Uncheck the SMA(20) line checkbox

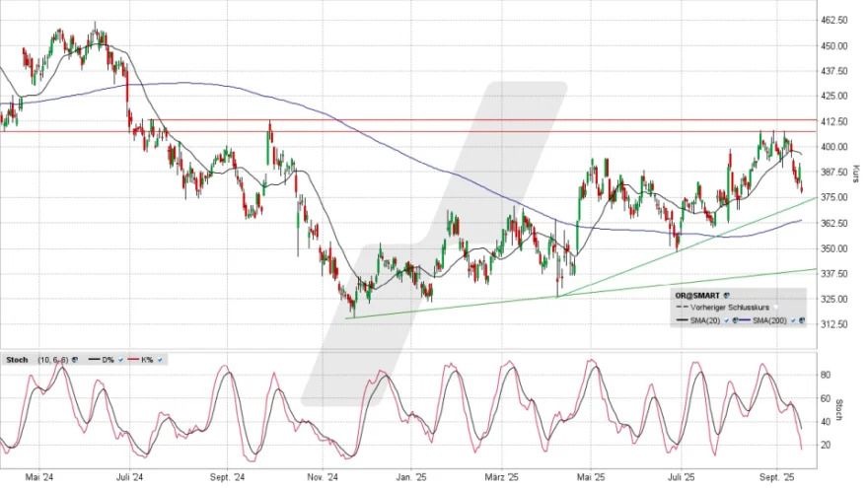pyautogui.click(x=726, y=321)
